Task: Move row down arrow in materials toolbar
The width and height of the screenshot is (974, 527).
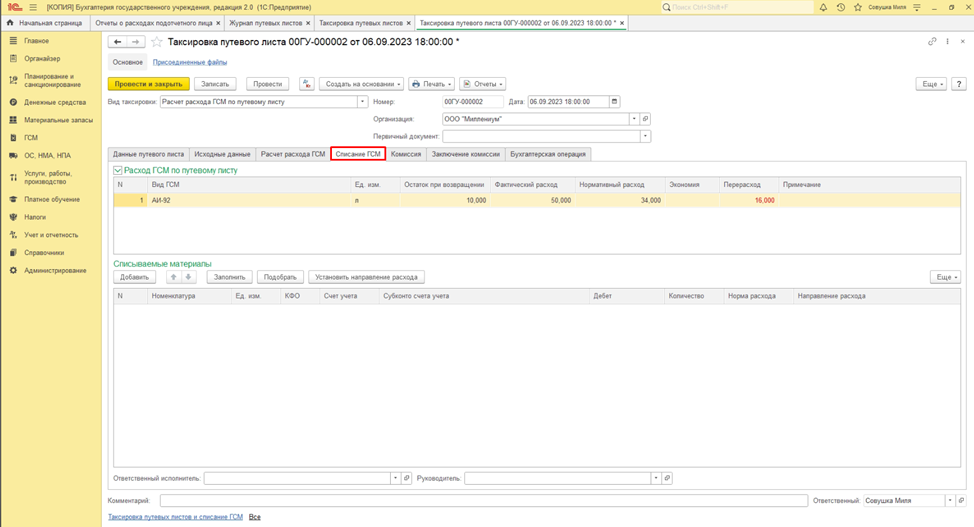Action: coord(188,277)
